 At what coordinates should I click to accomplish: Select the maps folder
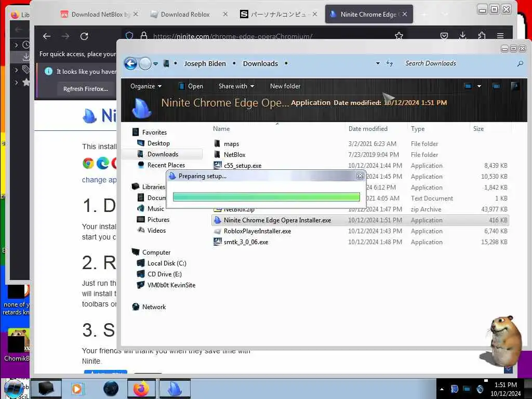pos(231,144)
